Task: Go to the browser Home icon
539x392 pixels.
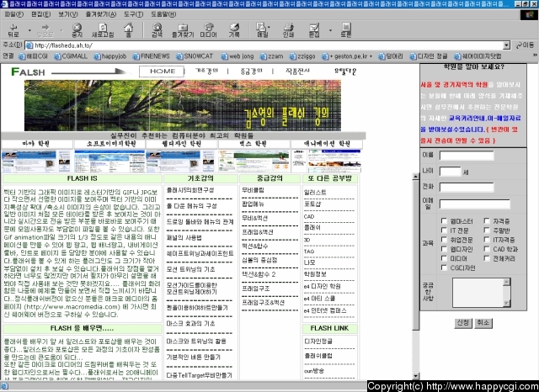Action: pyautogui.click(x=128, y=30)
